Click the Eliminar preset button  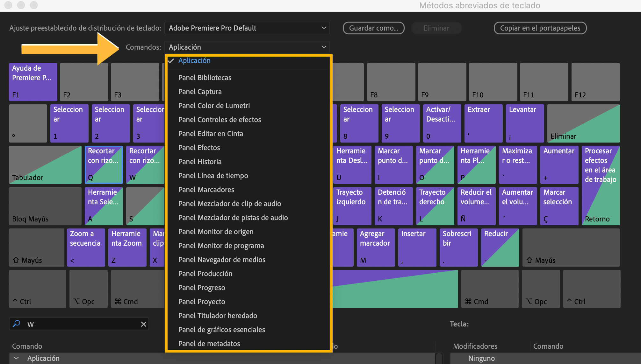436,28
